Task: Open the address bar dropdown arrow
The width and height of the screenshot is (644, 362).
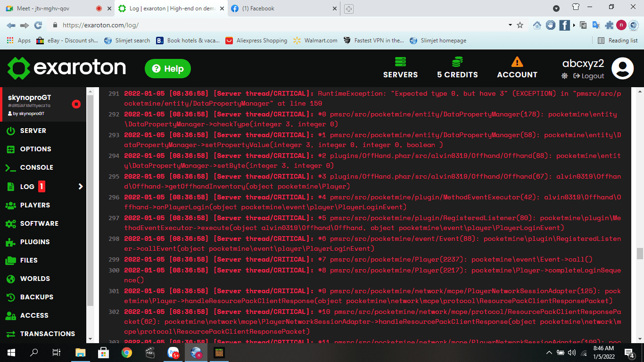Action: 510,25
